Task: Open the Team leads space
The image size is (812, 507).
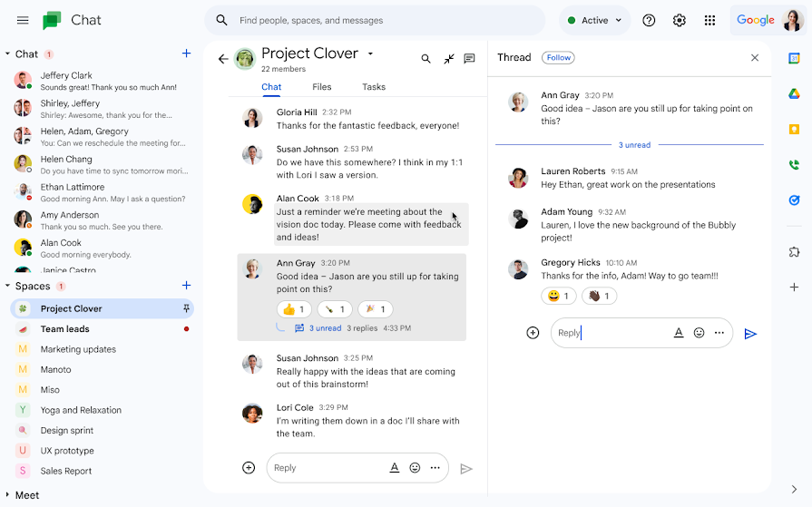Action: [102, 329]
